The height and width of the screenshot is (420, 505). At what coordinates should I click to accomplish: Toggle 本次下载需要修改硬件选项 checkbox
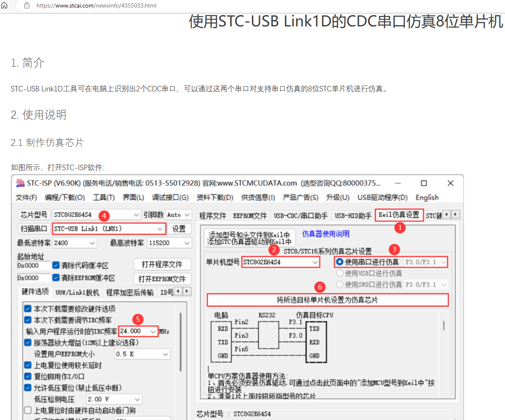28,309
